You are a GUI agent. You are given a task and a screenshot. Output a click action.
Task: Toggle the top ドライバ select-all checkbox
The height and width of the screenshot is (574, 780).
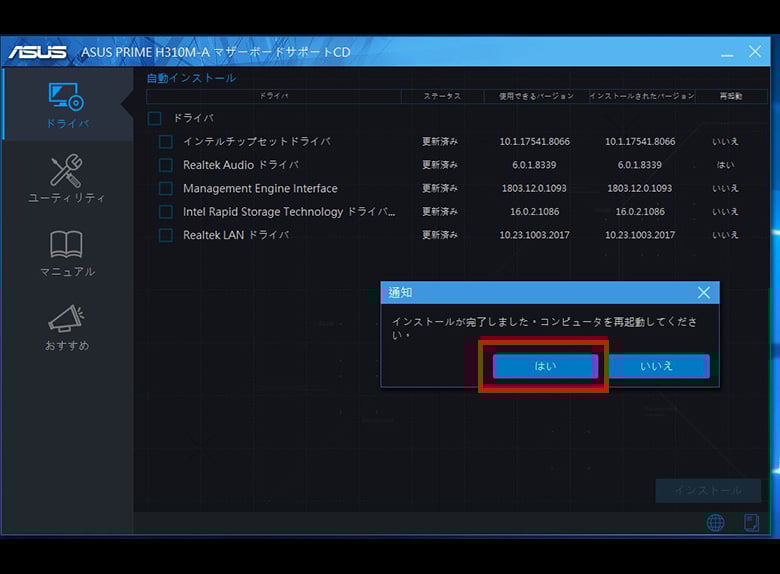pos(155,118)
